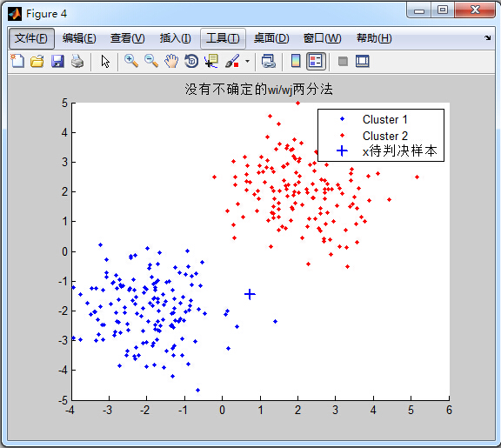501x448 pixels.
Task: Click the New Figure toolbar icon
Action: click(17, 61)
